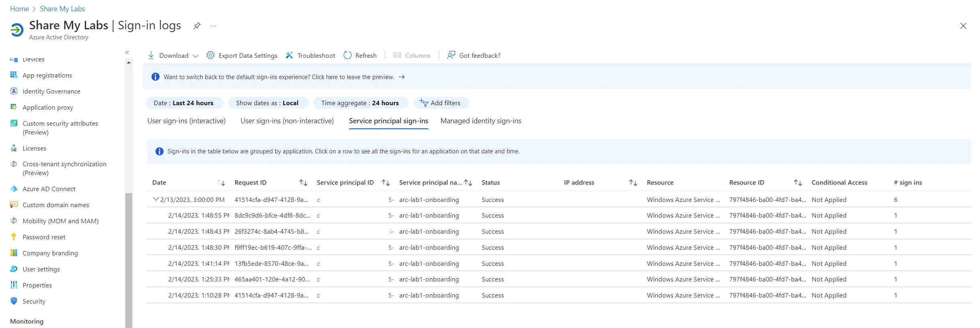Viewport: 980px width, 328px height.
Task: Open Export Data Settings gear
Action: tap(211, 55)
